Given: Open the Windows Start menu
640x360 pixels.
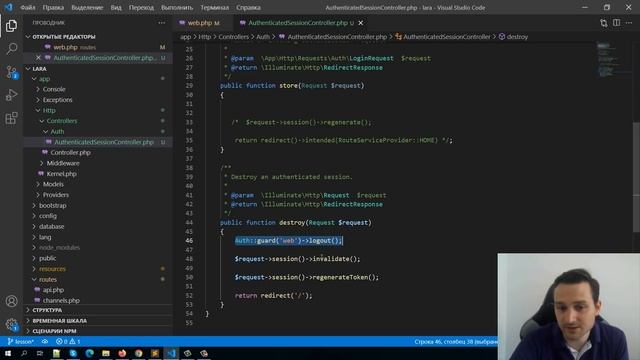Looking at the screenshot, I should click(7, 353).
